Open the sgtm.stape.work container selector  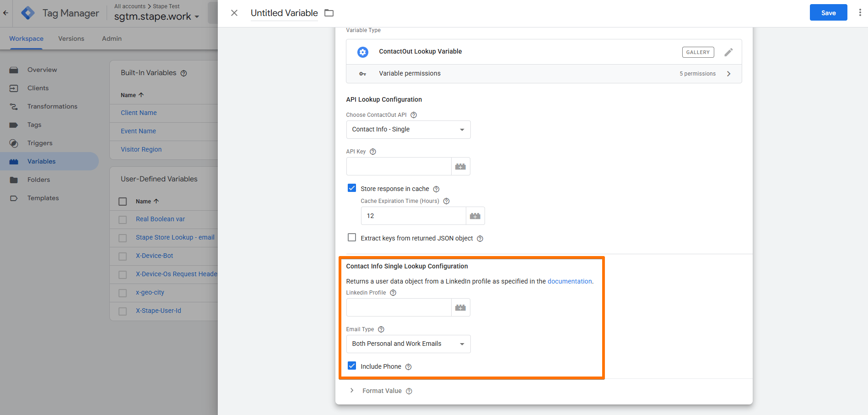157,16
